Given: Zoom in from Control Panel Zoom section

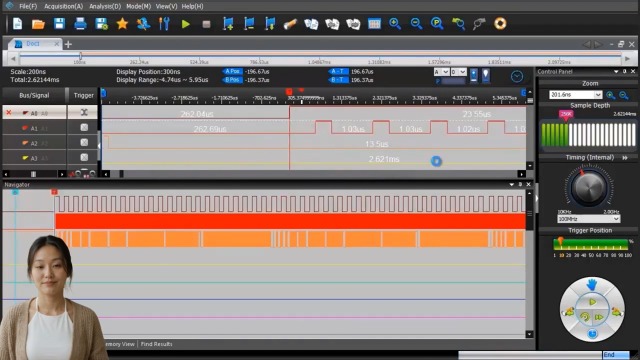Looking at the screenshot, I should pos(611,95).
